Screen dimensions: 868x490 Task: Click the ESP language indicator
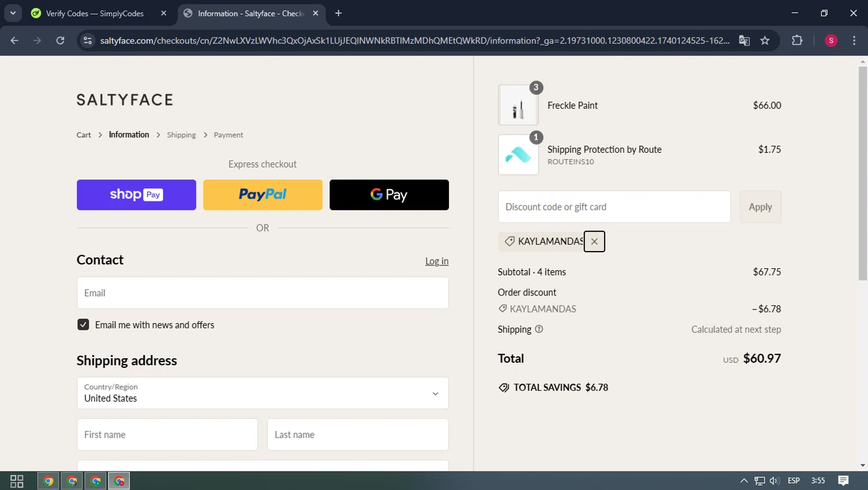click(794, 481)
